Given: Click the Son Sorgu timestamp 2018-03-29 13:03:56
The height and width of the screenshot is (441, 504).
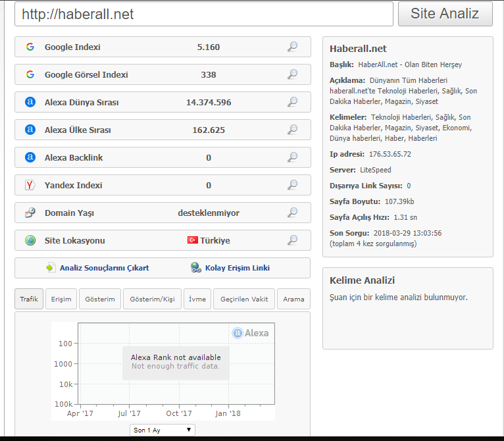Looking at the screenshot, I should (x=407, y=233).
